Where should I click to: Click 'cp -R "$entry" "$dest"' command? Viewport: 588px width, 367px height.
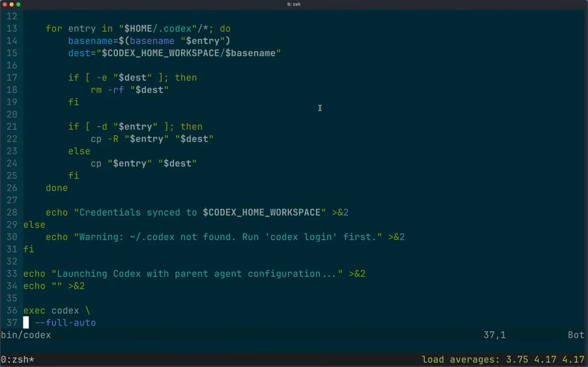tap(152, 139)
